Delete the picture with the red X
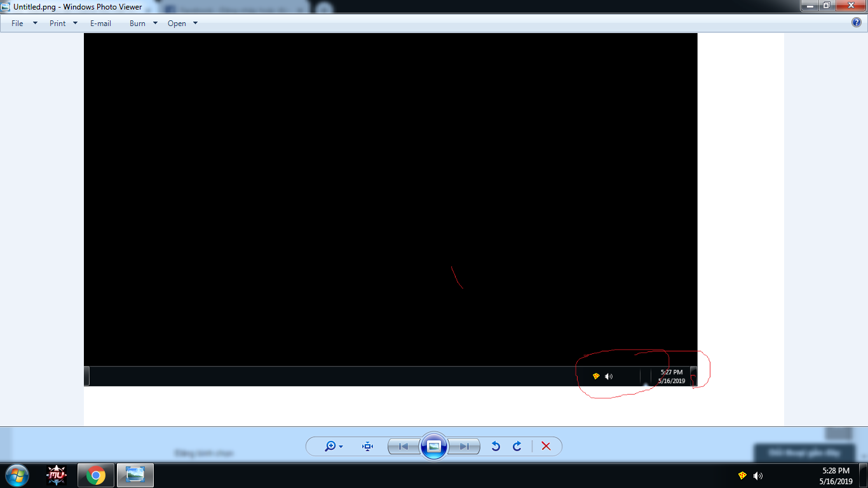This screenshot has width=868, height=488. pos(546,446)
